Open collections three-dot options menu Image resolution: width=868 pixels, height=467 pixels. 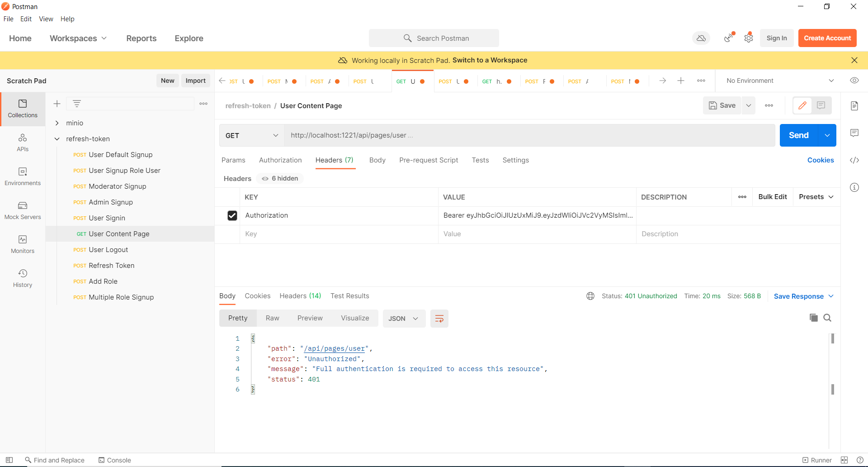pos(203,104)
